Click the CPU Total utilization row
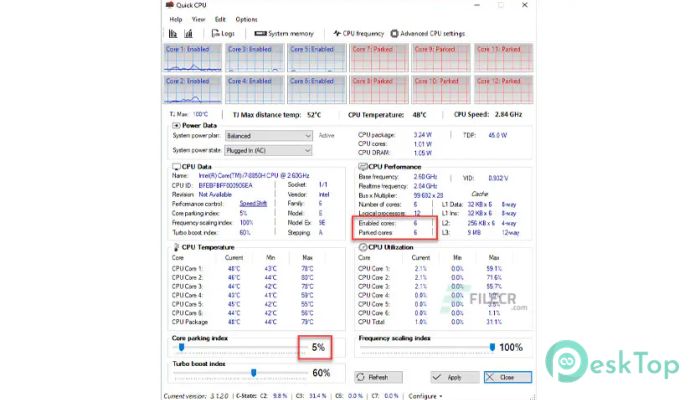The width and height of the screenshot is (700, 400). [x=430, y=322]
